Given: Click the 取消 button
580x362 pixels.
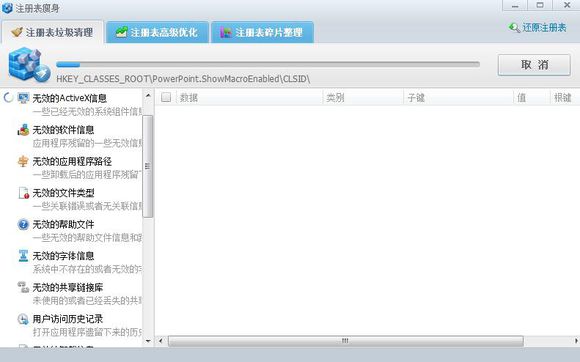Looking at the screenshot, I should click(x=534, y=65).
